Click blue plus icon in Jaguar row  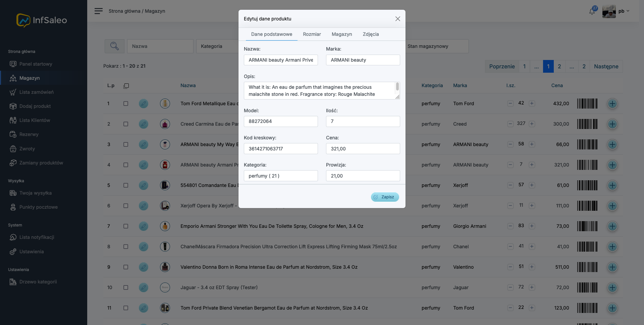(612, 287)
